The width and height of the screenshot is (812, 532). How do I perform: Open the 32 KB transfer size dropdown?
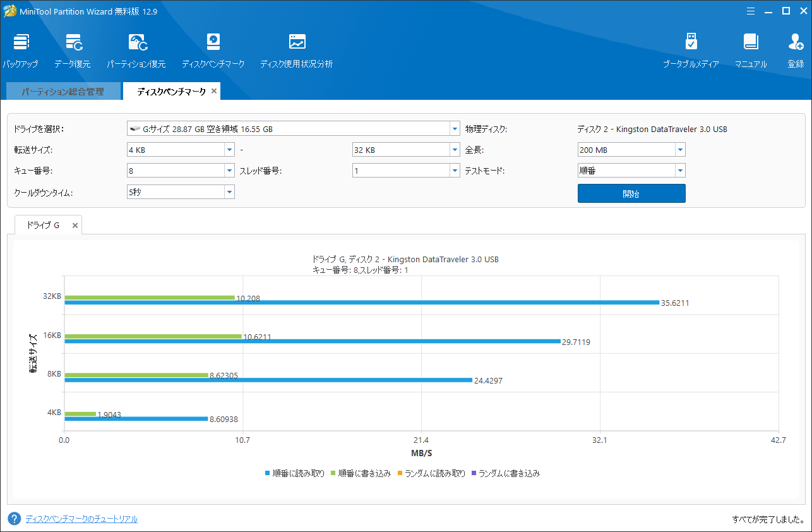click(x=455, y=150)
